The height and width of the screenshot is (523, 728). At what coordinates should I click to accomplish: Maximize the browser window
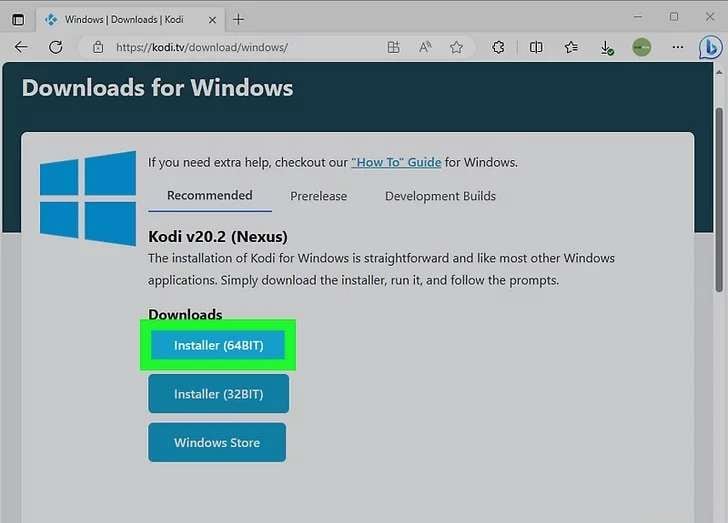(x=674, y=17)
